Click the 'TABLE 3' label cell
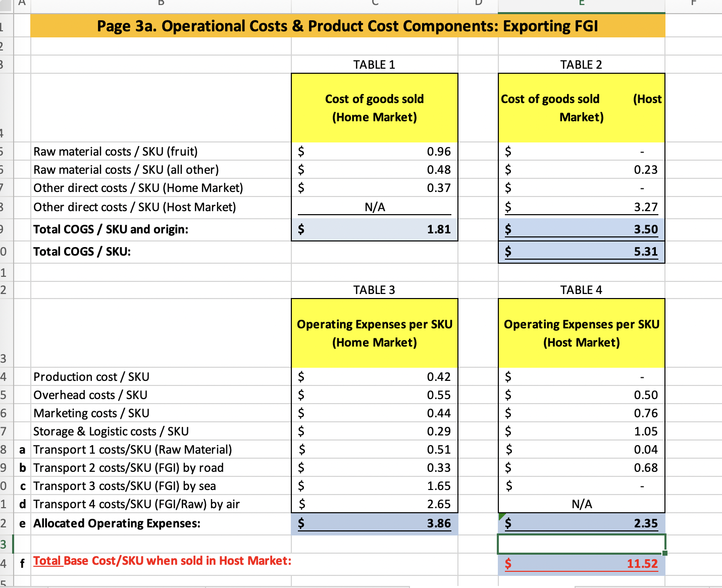 374,290
